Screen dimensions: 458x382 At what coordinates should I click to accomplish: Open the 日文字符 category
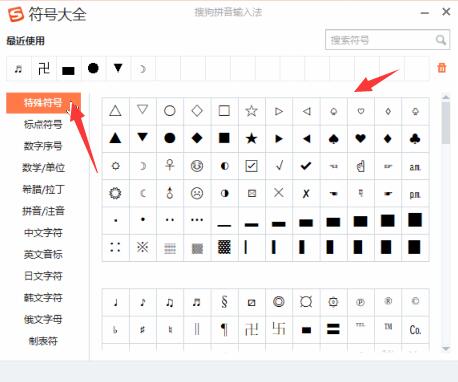pyautogui.click(x=43, y=276)
